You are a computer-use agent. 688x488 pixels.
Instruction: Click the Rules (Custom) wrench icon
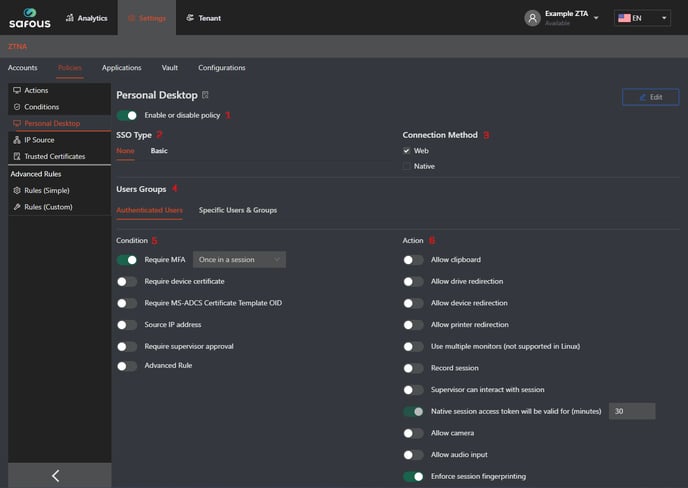tap(17, 207)
